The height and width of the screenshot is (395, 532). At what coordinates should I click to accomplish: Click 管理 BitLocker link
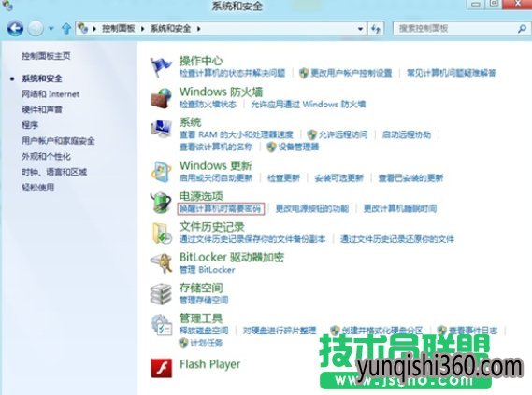tap(208, 270)
